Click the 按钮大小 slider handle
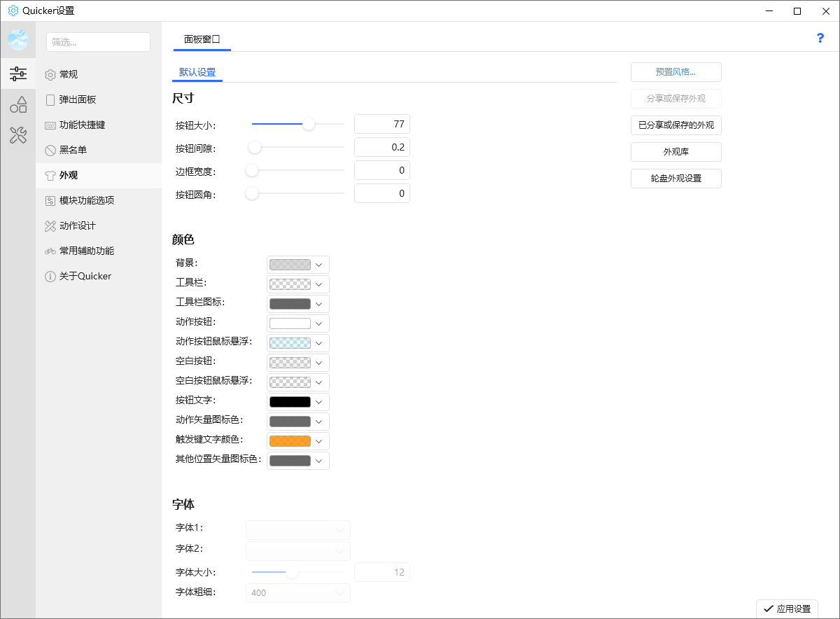Viewport: 840px width, 619px height. 309,124
